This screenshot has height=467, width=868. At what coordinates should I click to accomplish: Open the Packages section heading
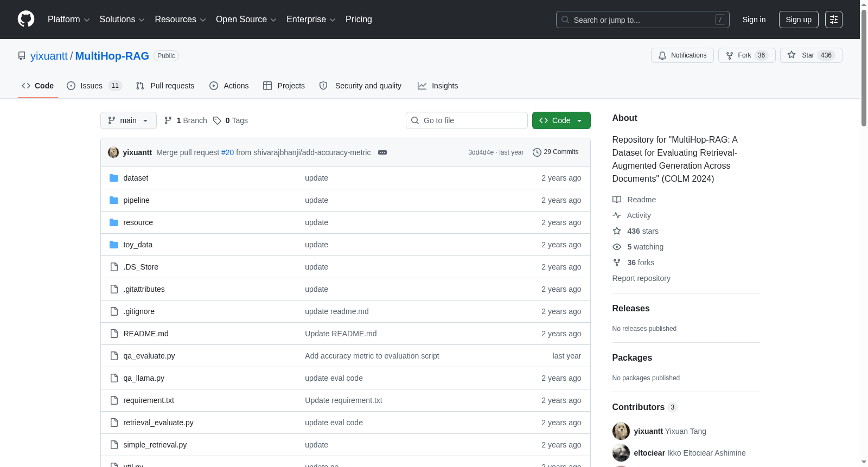pos(632,357)
